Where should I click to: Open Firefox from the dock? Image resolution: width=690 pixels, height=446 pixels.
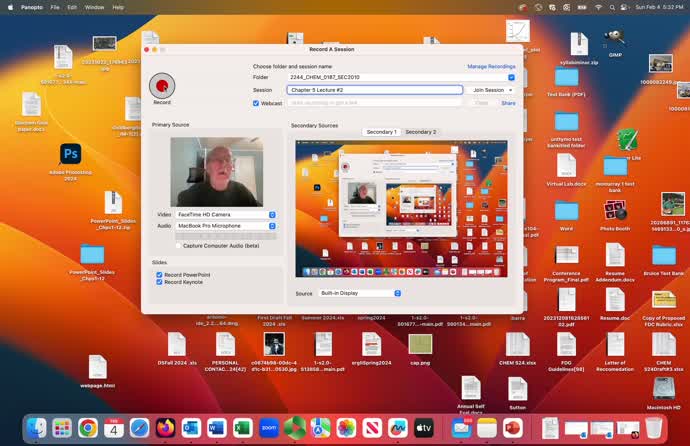coord(165,428)
